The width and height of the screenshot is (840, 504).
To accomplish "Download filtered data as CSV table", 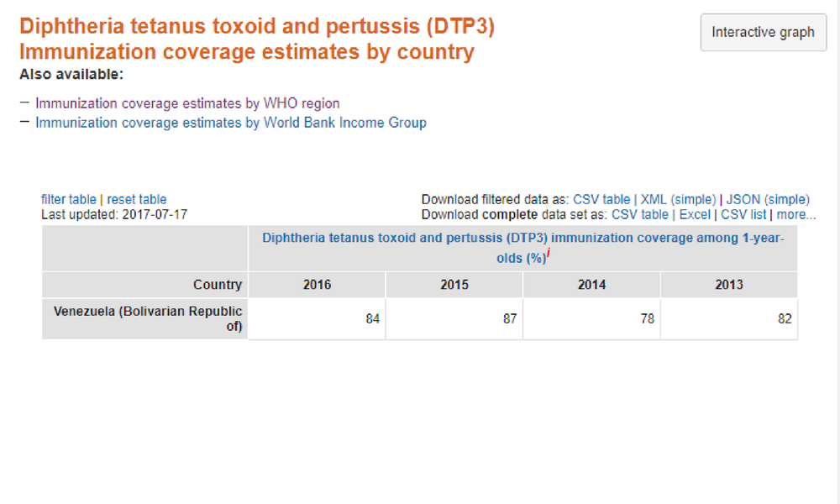I will pyautogui.click(x=601, y=199).
